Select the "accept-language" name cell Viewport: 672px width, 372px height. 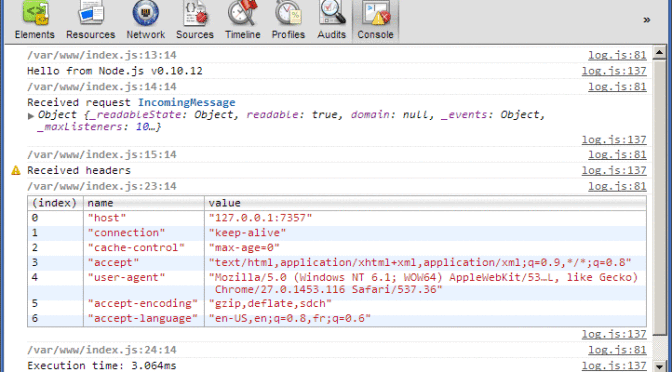tap(144, 319)
